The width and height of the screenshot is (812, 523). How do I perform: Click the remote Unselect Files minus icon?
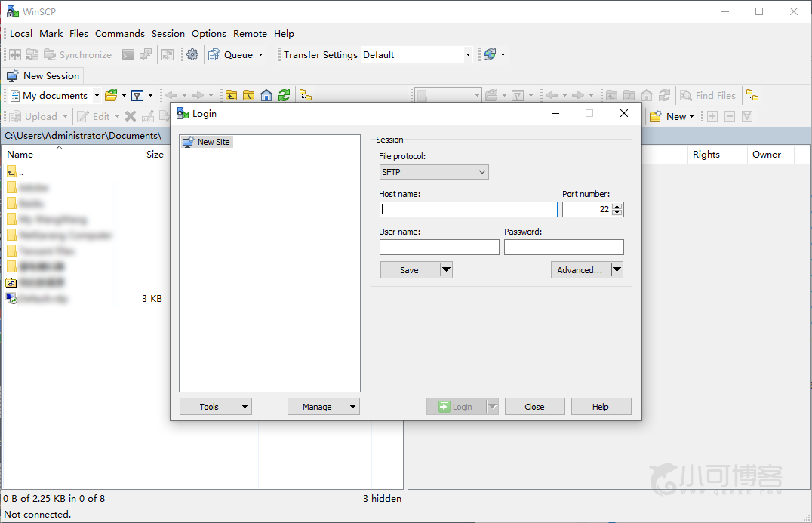tap(730, 116)
